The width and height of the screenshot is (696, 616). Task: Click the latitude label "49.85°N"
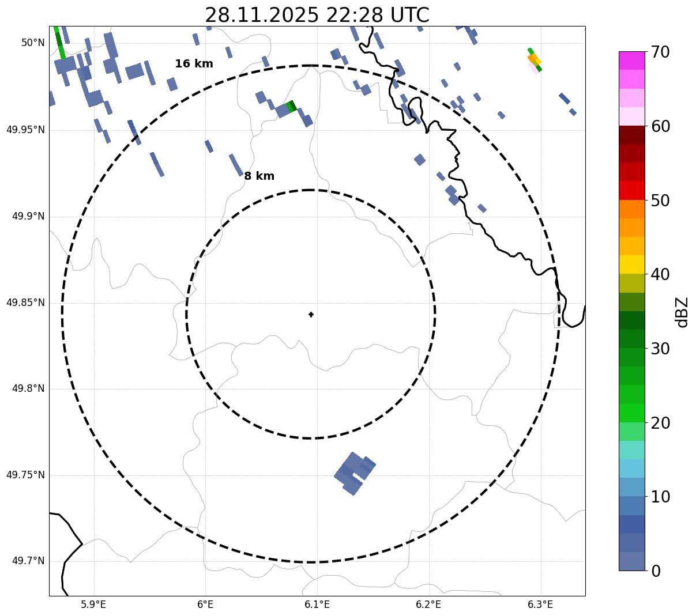(25, 303)
